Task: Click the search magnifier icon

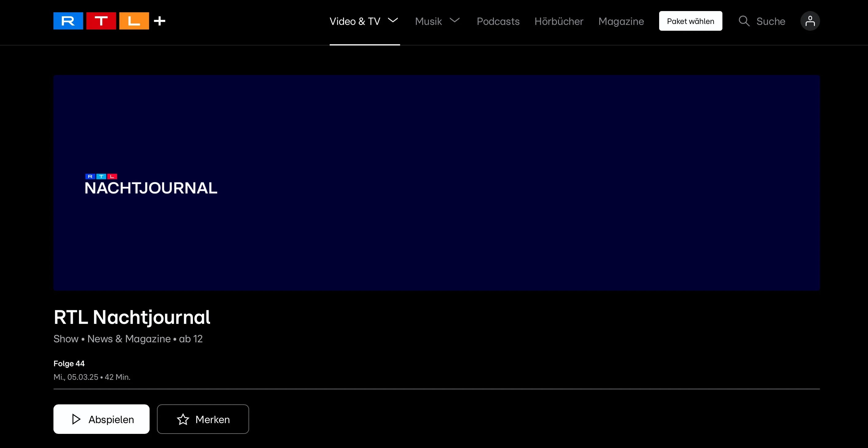Action: click(x=744, y=21)
